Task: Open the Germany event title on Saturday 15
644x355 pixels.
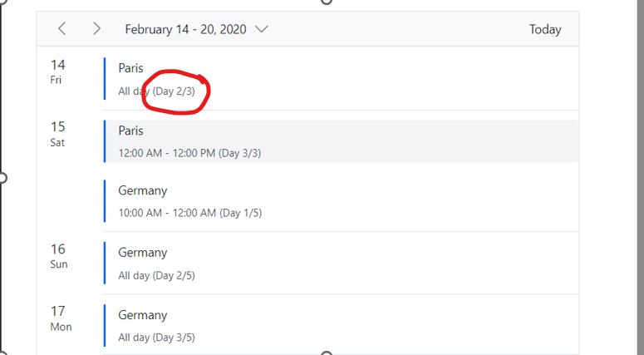Action: [x=142, y=190]
